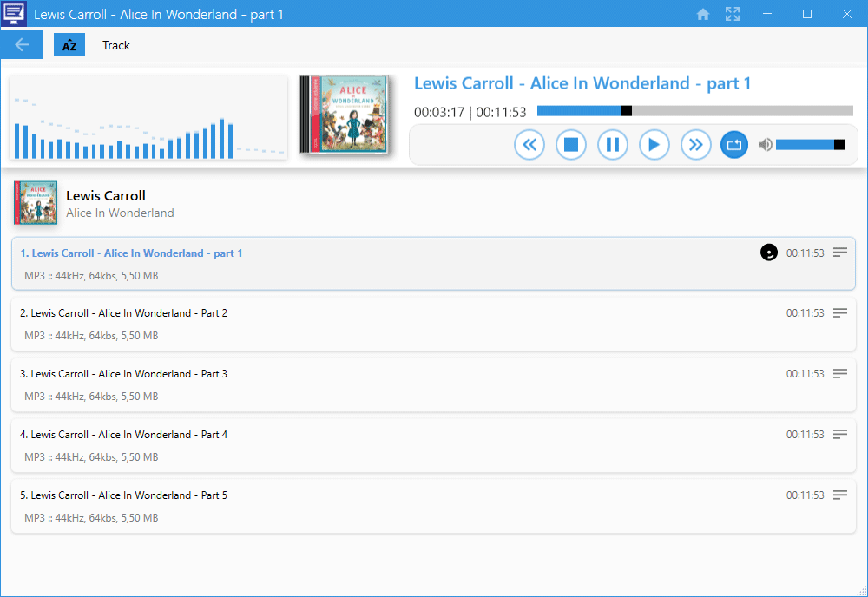Toggle fullscreen mode icon in title bar

coord(733,14)
